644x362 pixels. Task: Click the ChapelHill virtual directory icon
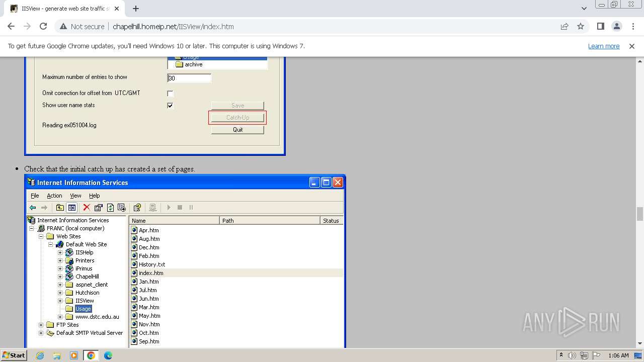click(69, 277)
